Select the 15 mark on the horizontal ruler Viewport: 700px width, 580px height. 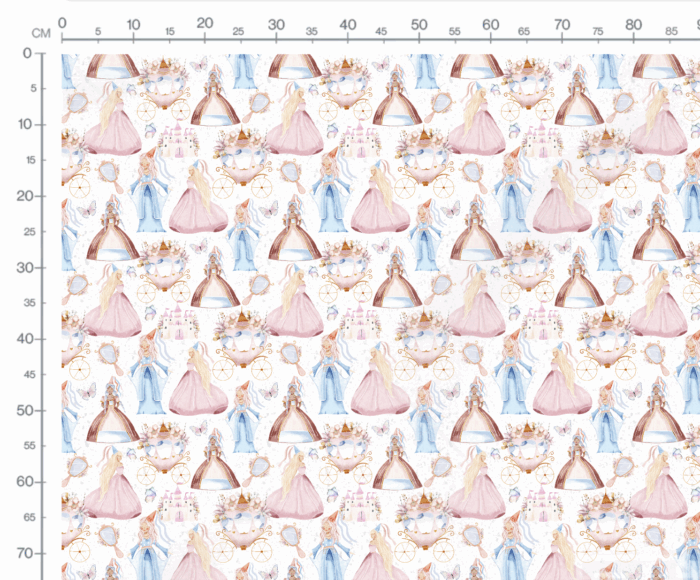click(x=170, y=31)
